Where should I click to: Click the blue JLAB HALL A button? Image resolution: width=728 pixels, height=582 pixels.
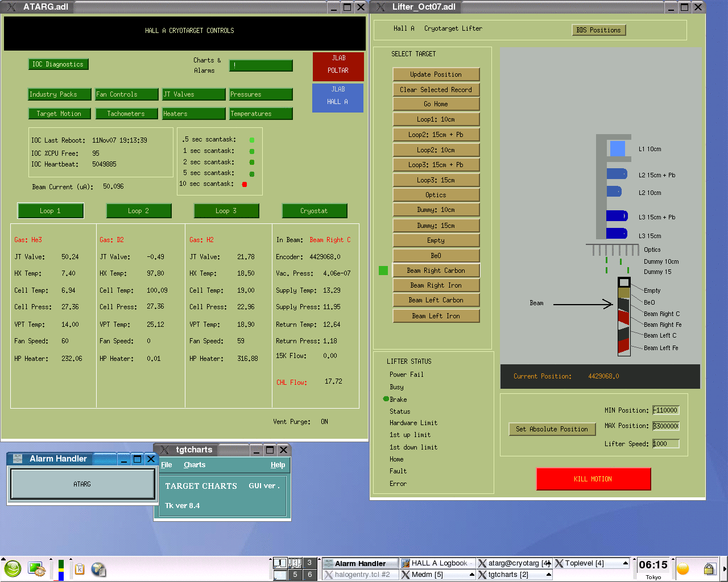[x=338, y=98]
